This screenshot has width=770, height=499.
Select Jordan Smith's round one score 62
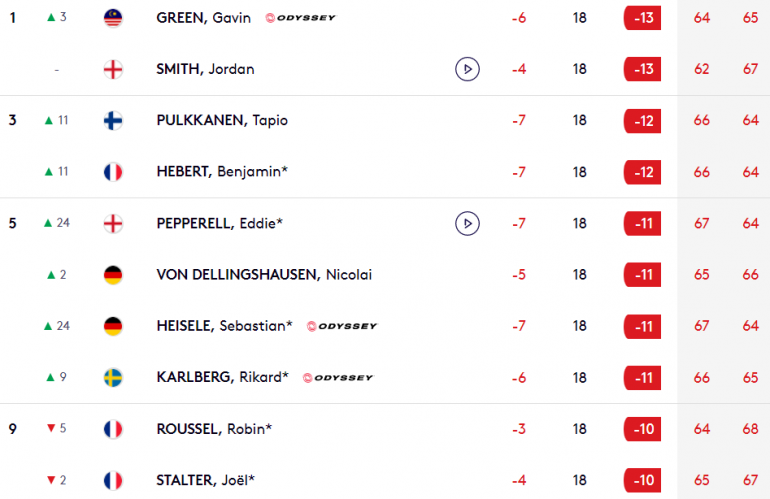(701, 69)
